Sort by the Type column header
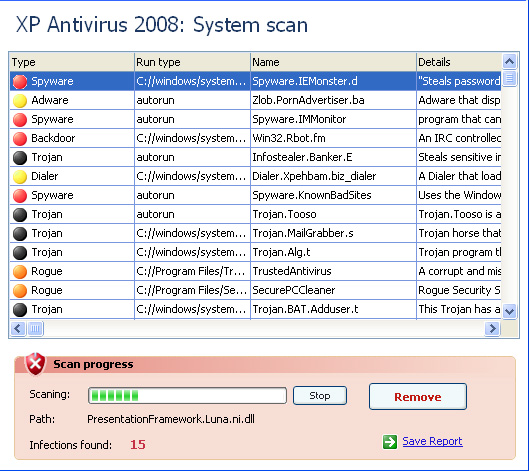Viewport: 529px width, 471px height. [x=72, y=62]
